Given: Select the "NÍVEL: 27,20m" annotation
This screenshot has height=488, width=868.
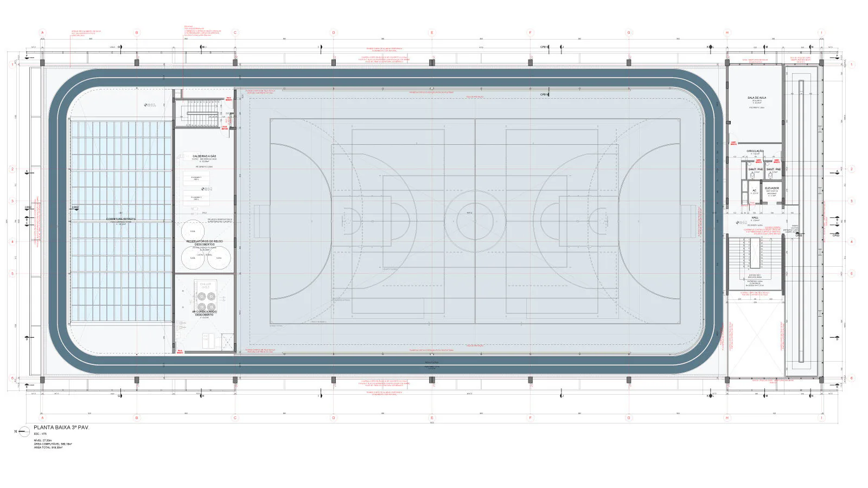Looking at the screenshot, I should pos(43,440).
